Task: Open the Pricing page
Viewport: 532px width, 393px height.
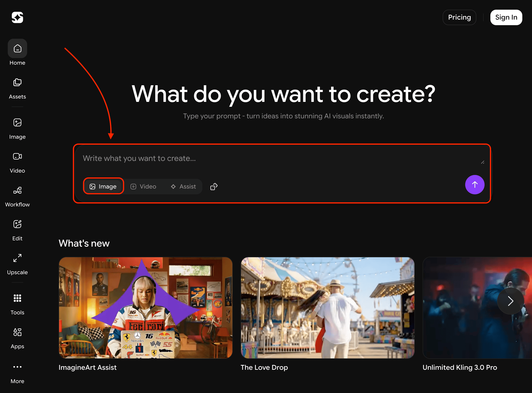Action: tap(459, 17)
